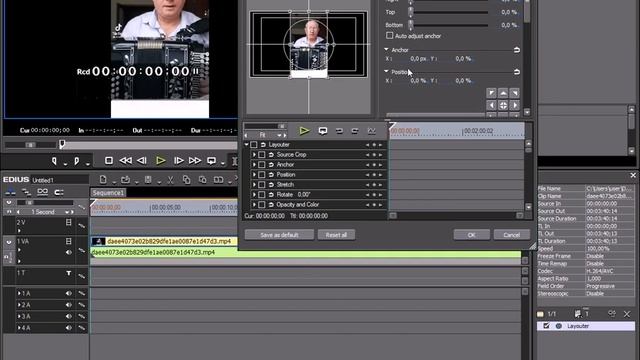Expand the Anchor keyframe row

pos(254,164)
